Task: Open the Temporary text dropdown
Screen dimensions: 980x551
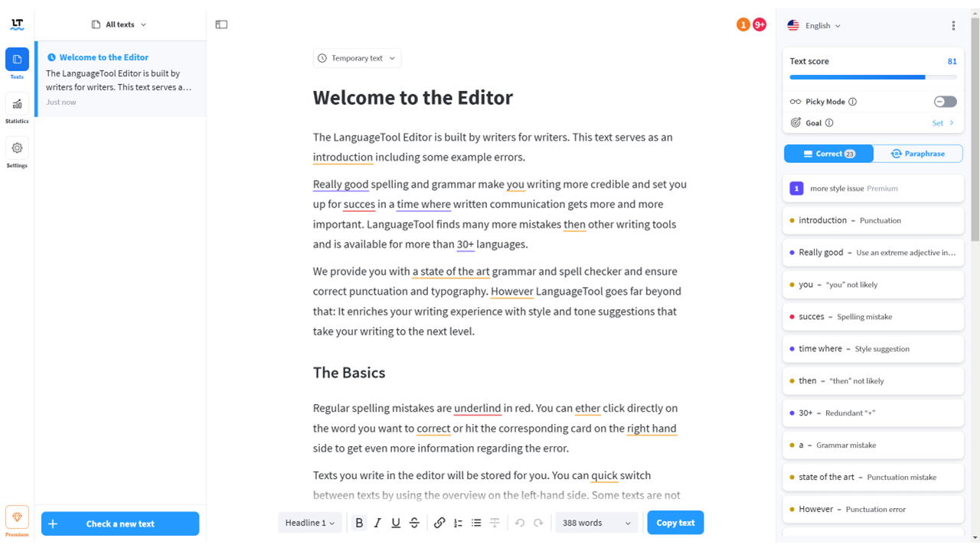Action: (358, 58)
